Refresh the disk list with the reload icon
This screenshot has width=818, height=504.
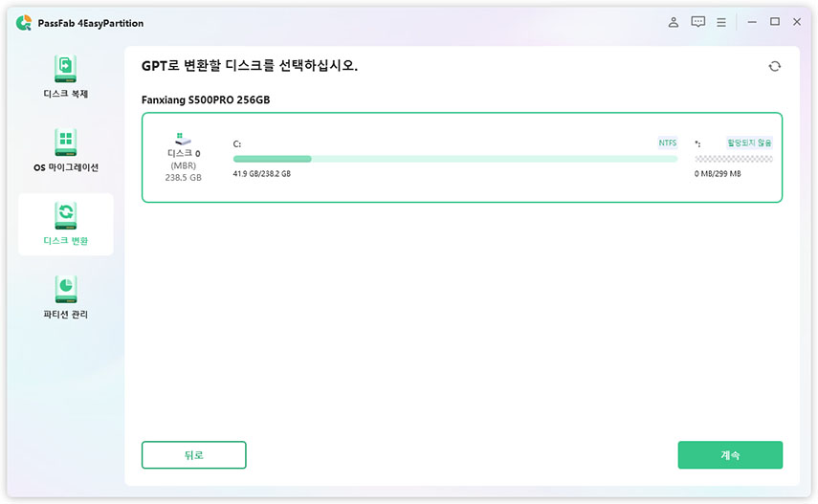pyautogui.click(x=774, y=66)
